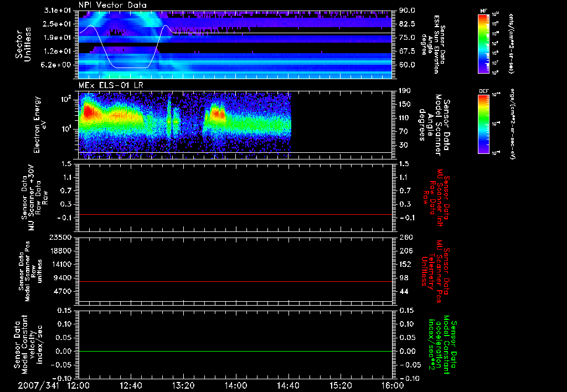
Task: Click the 23500 scanner position tick label
Action: tap(61, 237)
